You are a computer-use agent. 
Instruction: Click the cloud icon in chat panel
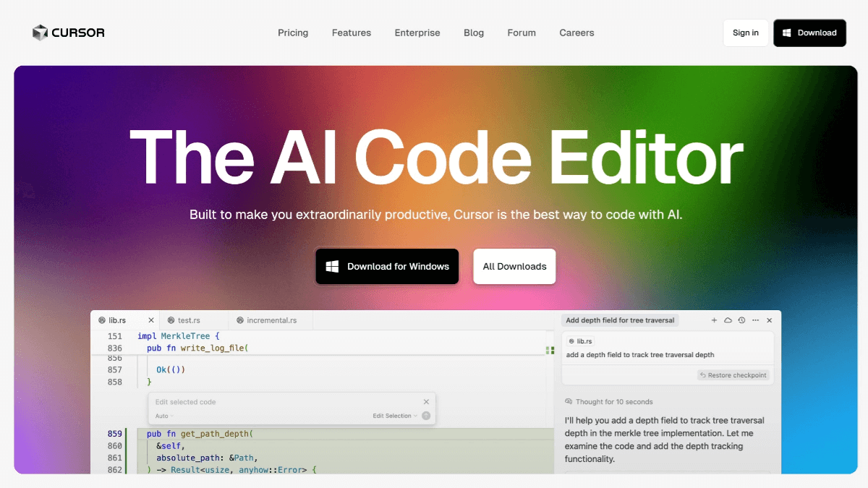[x=728, y=320]
